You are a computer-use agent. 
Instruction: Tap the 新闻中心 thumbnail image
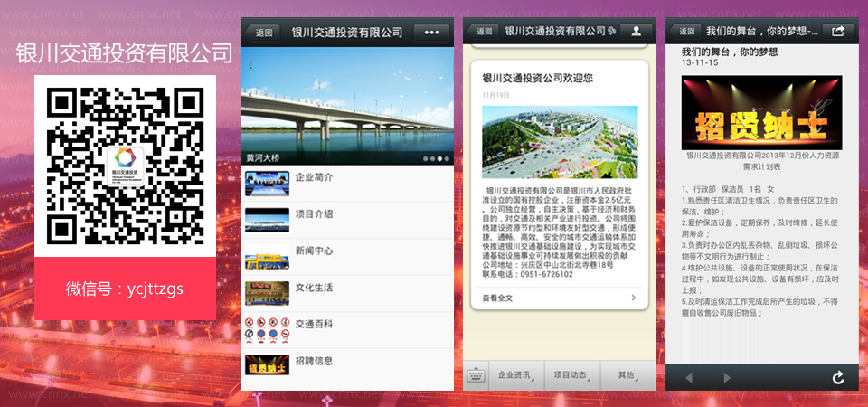267,257
